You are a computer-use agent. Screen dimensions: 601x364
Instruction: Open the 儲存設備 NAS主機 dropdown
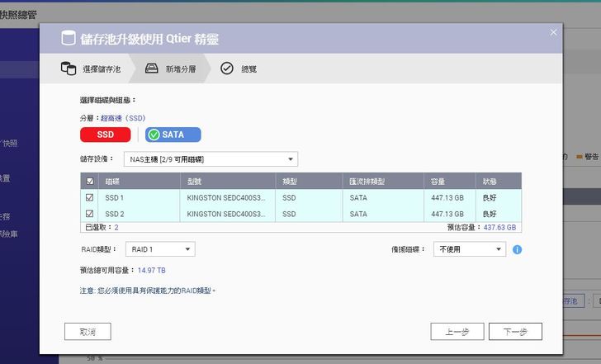[x=211, y=159]
